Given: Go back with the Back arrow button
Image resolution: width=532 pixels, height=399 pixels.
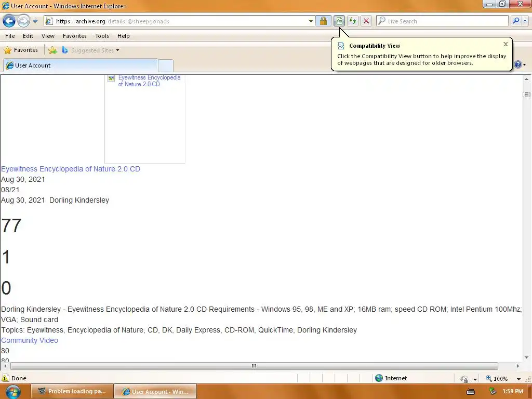Looking at the screenshot, I should pos(9,21).
